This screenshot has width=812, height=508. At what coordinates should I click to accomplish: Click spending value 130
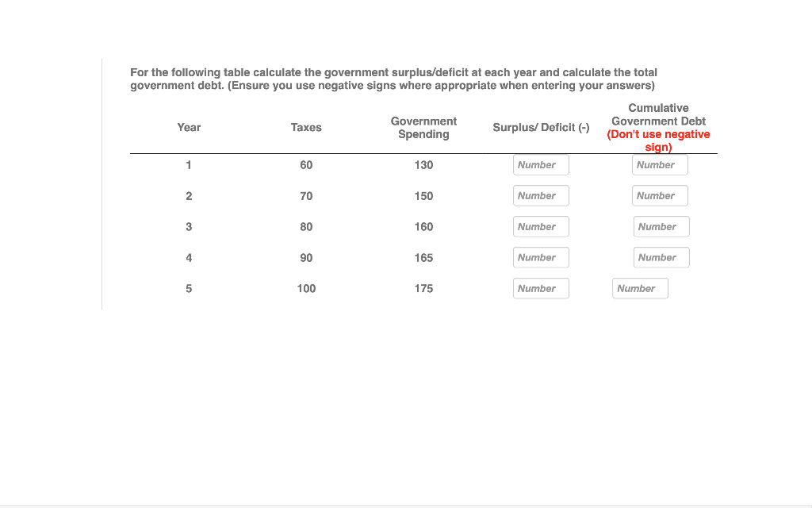[x=423, y=165]
